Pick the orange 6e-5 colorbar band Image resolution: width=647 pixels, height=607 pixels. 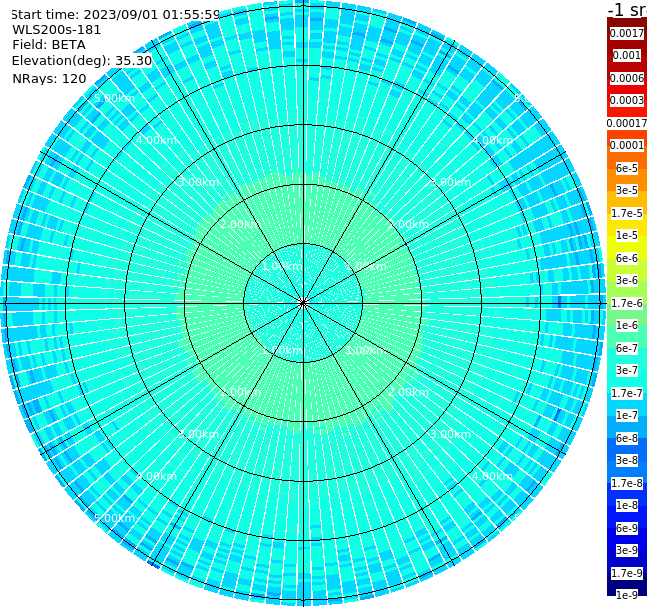(x=627, y=168)
